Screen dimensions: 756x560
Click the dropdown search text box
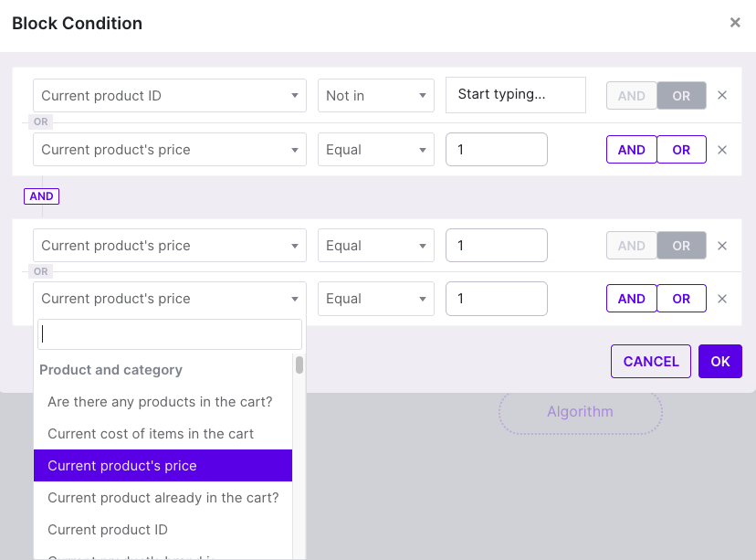pyautogui.click(x=170, y=334)
